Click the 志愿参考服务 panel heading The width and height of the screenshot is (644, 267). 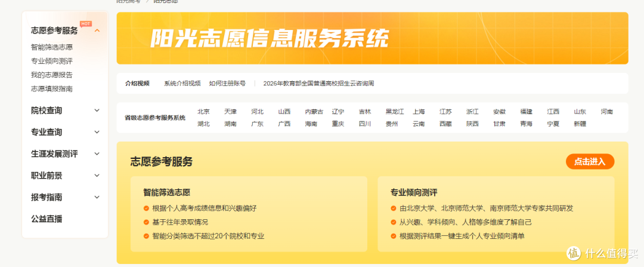pos(162,162)
